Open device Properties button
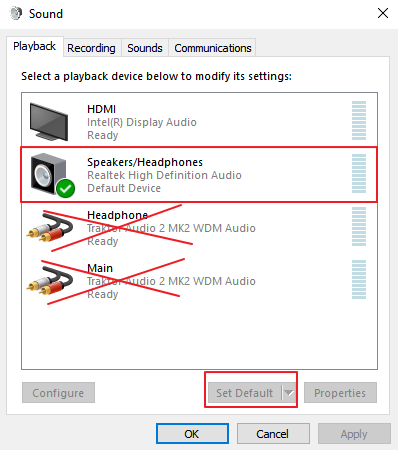The width and height of the screenshot is (398, 450). [x=340, y=393]
